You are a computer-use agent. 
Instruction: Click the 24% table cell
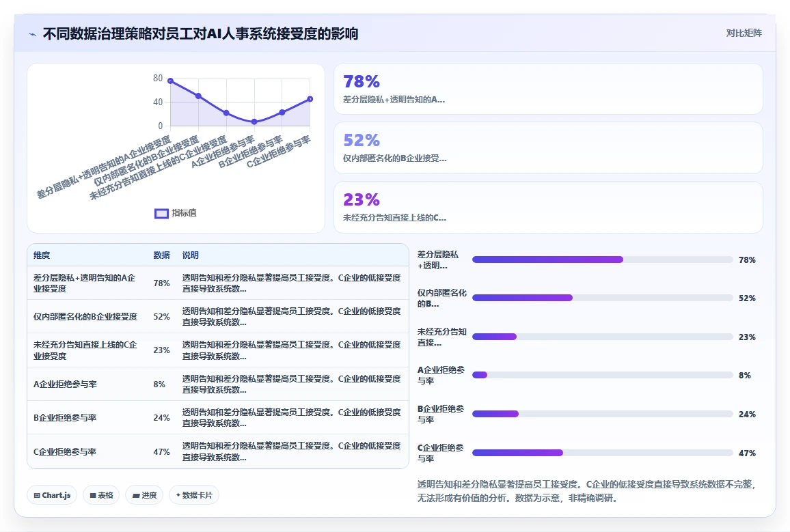pyautogui.click(x=161, y=418)
